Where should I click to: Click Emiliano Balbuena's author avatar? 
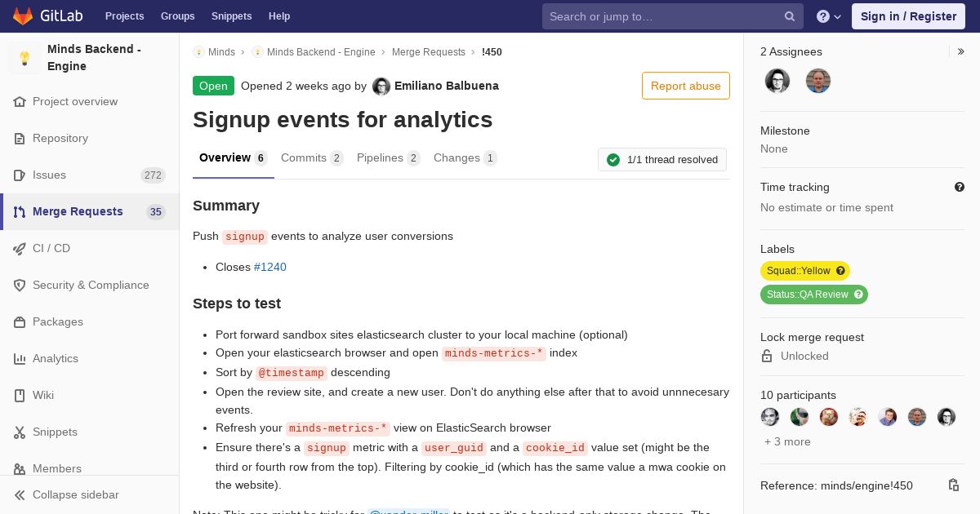[x=381, y=86]
